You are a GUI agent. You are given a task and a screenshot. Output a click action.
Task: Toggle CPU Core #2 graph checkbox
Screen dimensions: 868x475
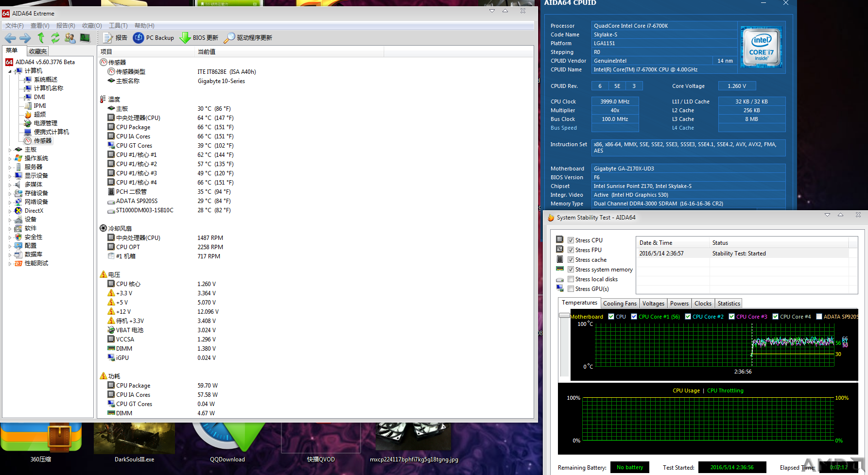coord(688,317)
